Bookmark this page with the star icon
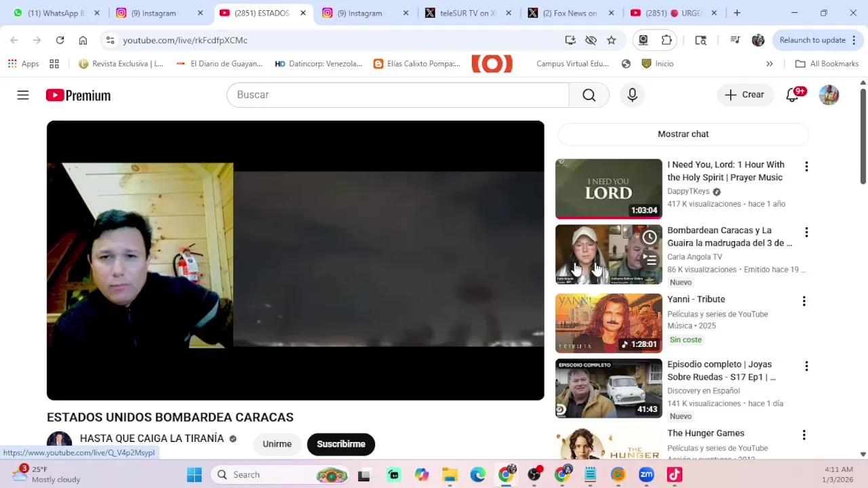Viewport: 868px width, 488px height. pyautogui.click(x=611, y=40)
